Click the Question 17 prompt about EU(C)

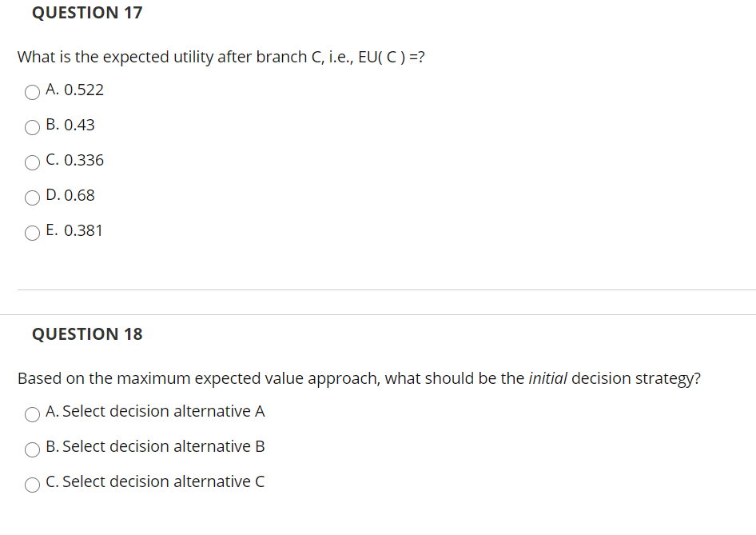click(221, 57)
